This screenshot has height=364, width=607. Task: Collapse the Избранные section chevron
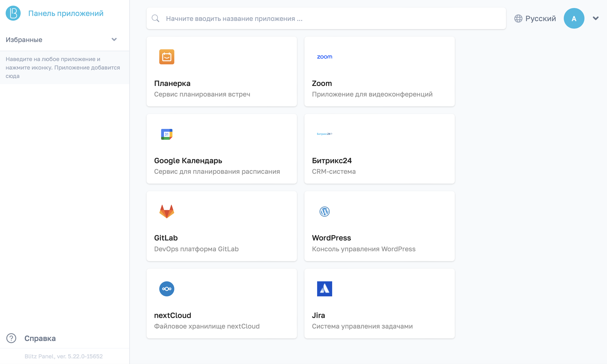coord(114,39)
